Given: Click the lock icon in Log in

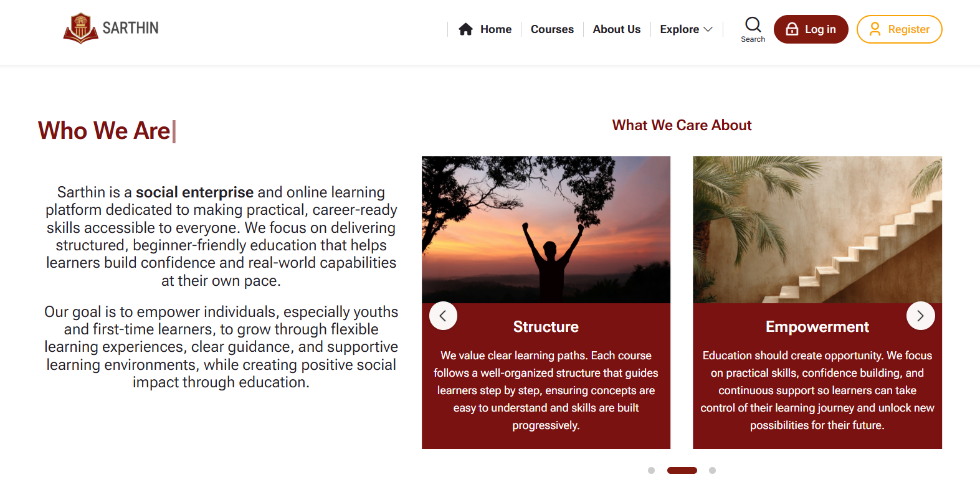Looking at the screenshot, I should click(792, 29).
